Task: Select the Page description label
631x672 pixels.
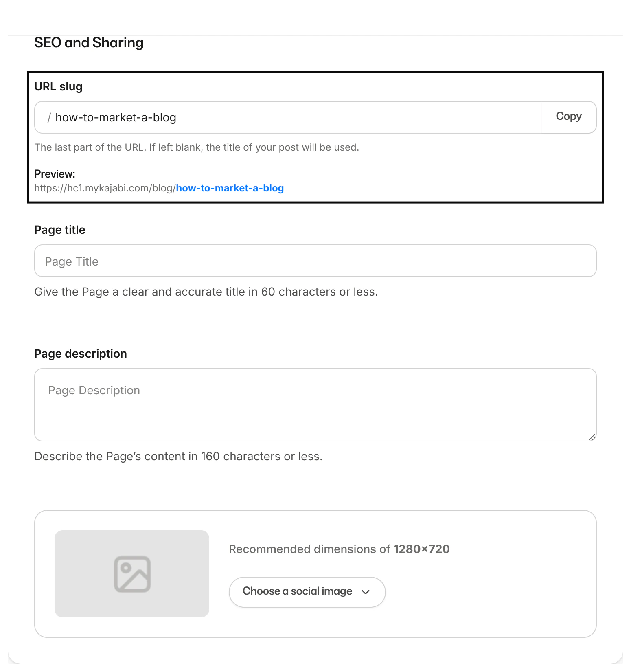Action: point(81,354)
